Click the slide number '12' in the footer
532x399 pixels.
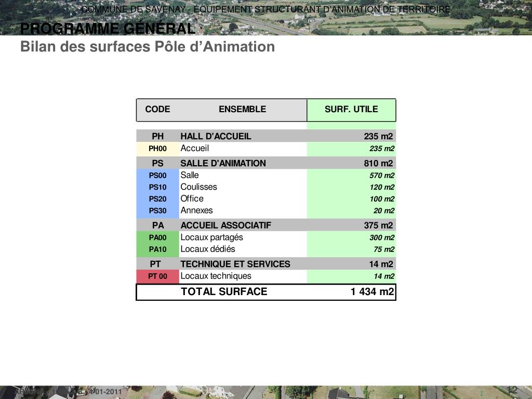tap(511, 390)
